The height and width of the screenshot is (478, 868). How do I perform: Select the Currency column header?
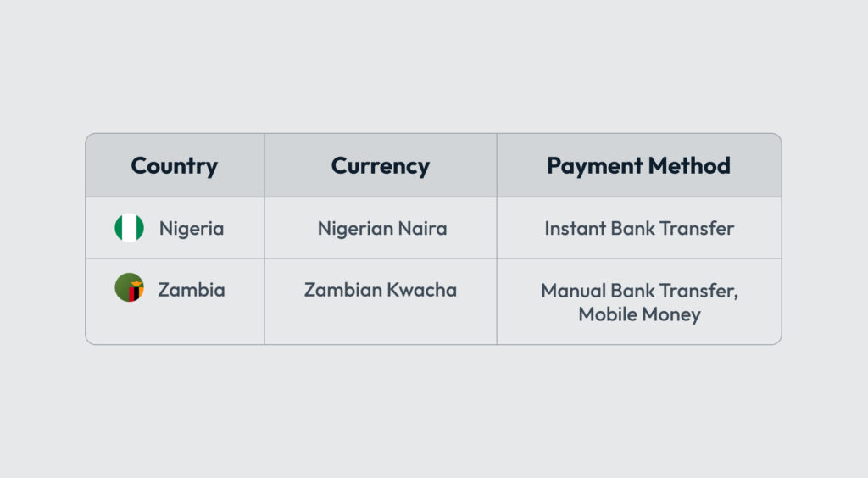click(380, 165)
